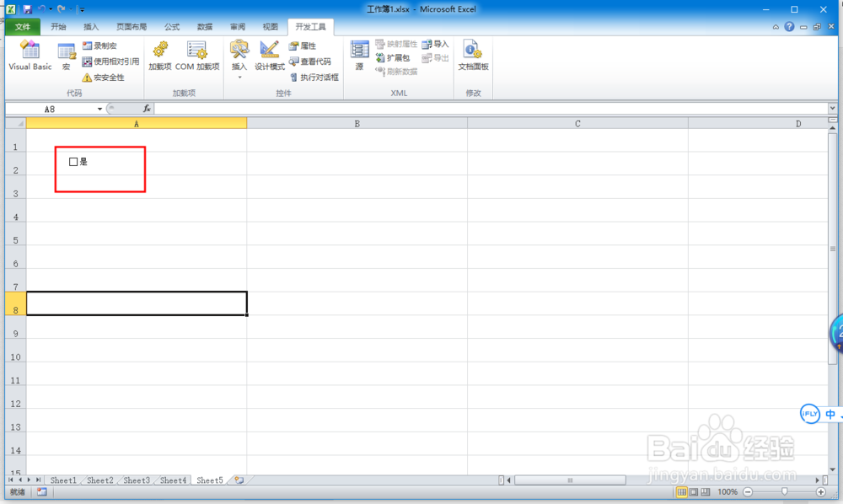Switch to the Page Layout (页面布局) tab
843x504 pixels.
click(x=132, y=27)
